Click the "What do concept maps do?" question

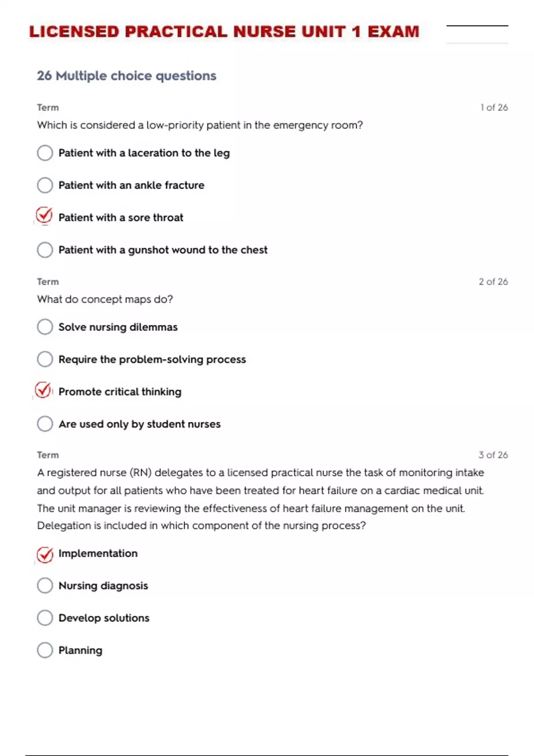105,299
